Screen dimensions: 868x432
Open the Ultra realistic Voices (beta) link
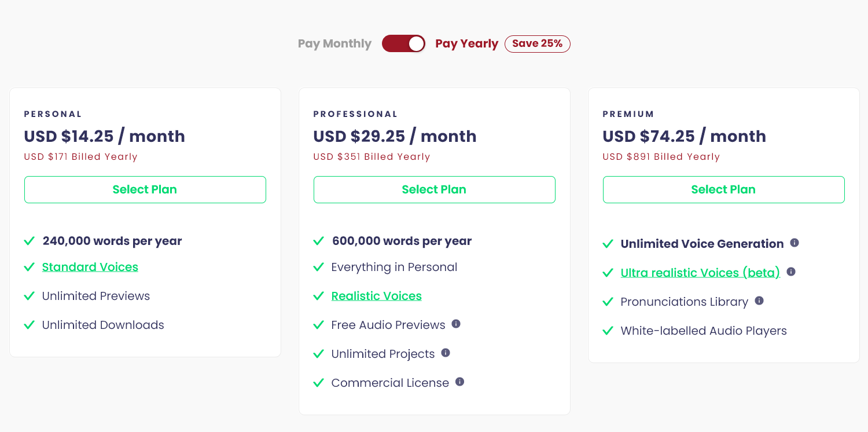pos(700,273)
